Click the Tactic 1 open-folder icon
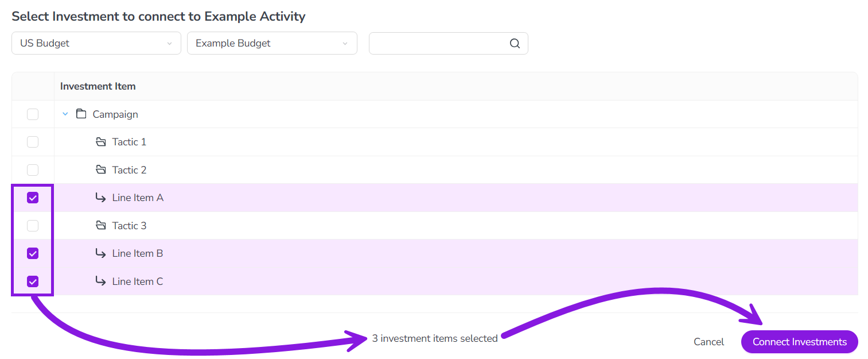868x359 pixels. 101,142
